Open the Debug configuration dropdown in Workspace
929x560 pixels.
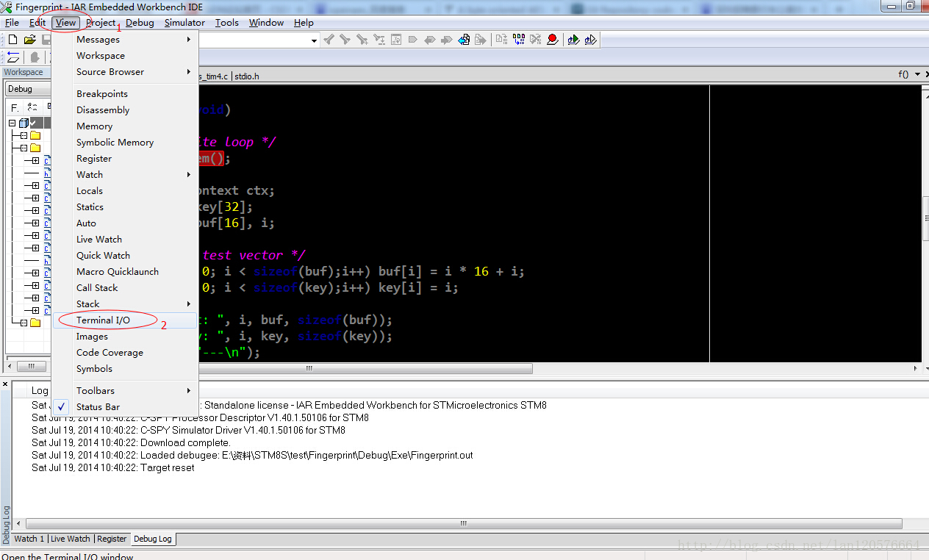28,89
